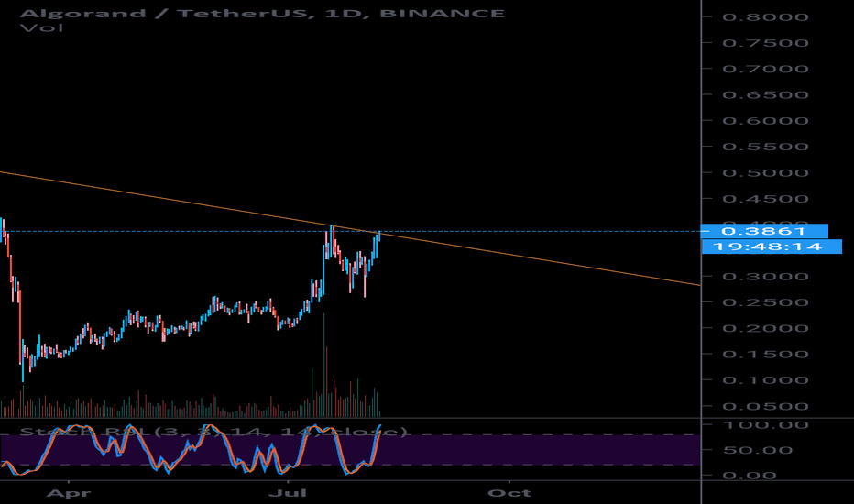
Task: Click the 0.2000 price axis label
Action: [x=765, y=328]
